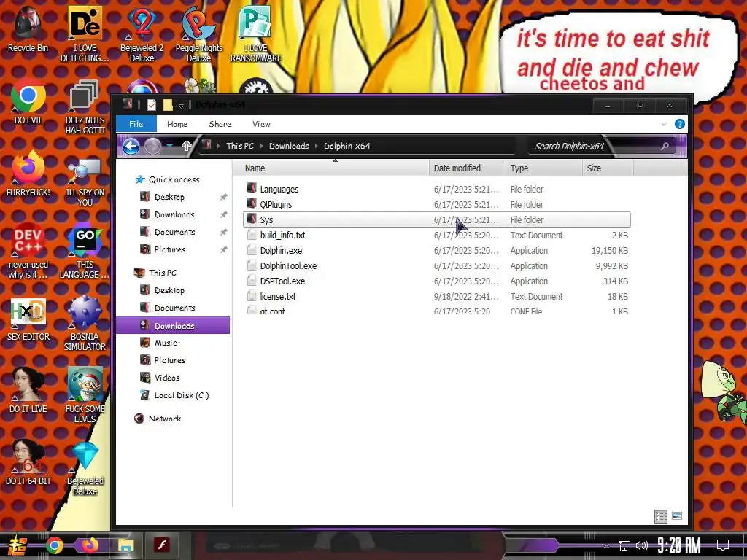The width and height of the screenshot is (747, 560).
Task: Open the DO EVIL Chrome shortcut
Action: 28,101
